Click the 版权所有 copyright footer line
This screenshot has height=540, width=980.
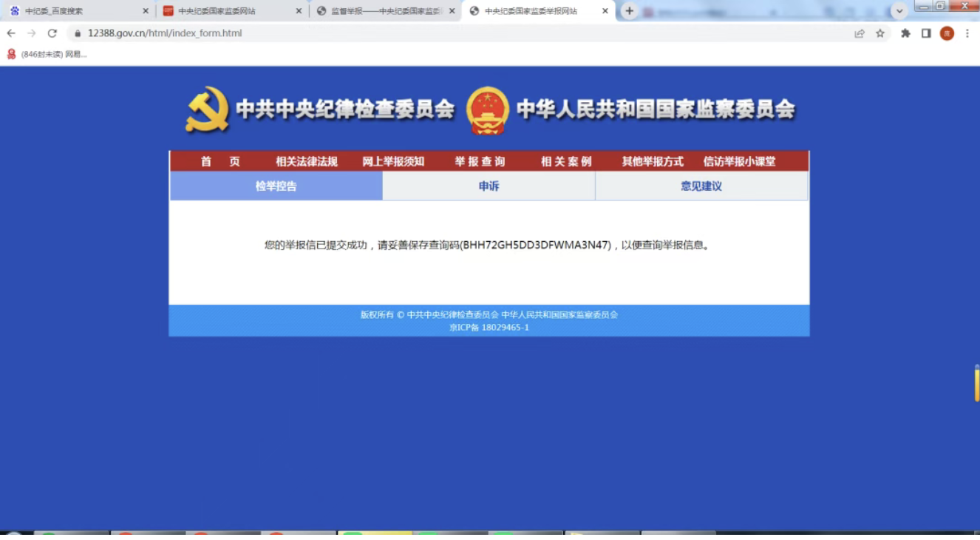click(489, 314)
